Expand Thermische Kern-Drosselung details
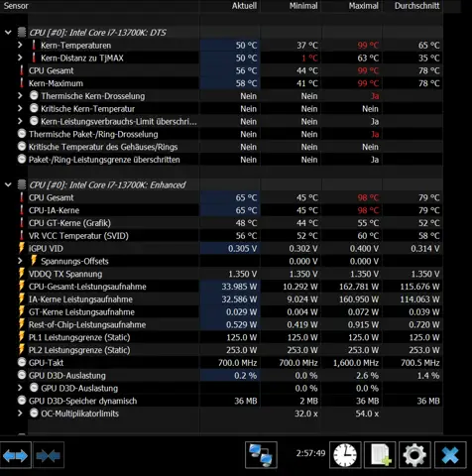 tap(20, 96)
